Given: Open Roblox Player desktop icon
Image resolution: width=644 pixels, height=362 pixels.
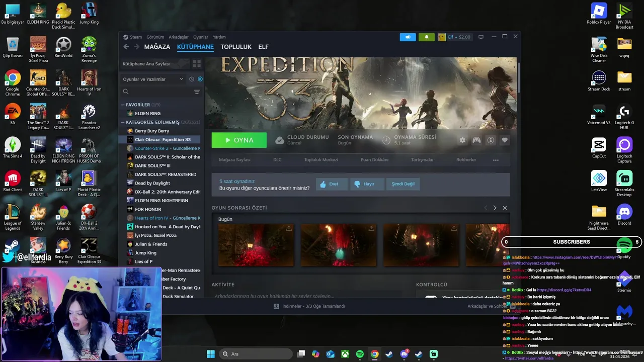Looking at the screenshot, I should (x=599, y=14).
